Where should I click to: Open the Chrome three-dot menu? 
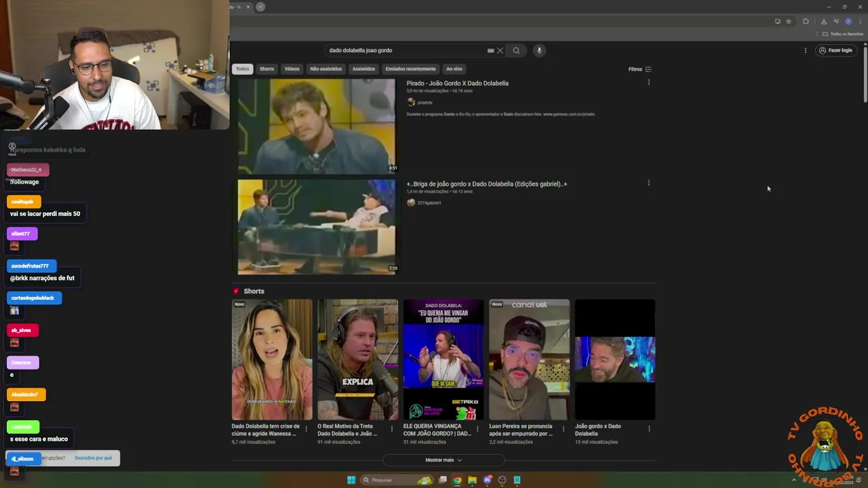(861, 21)
